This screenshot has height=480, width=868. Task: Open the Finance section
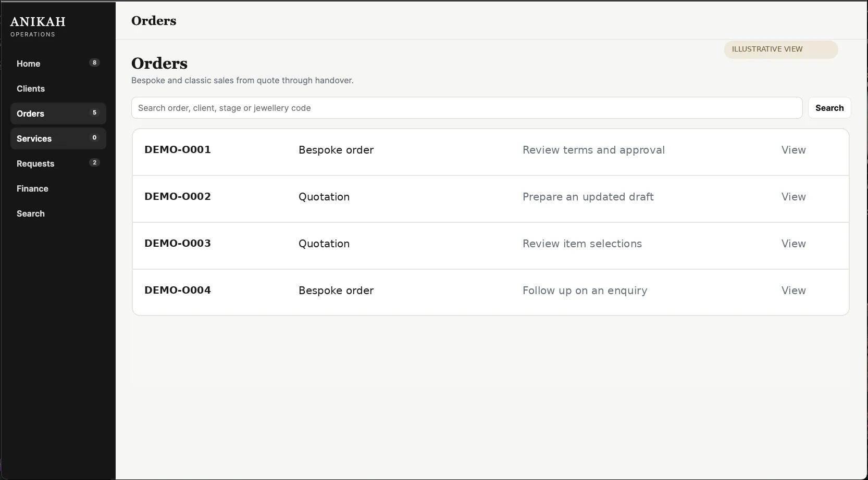(x=58, y=188)
